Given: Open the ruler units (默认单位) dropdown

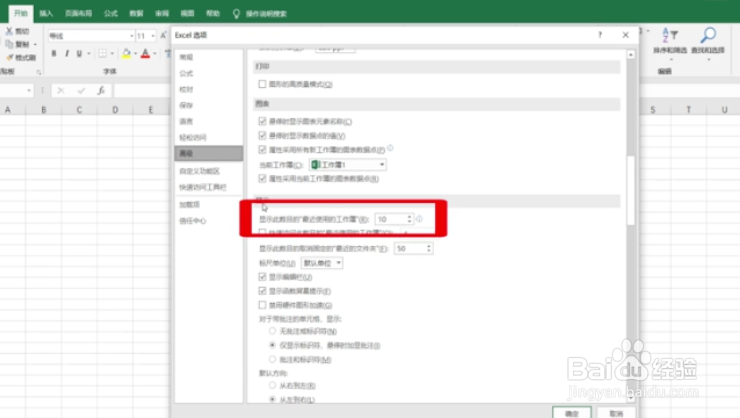Looking at the screenshot, I should click(322, 263).
